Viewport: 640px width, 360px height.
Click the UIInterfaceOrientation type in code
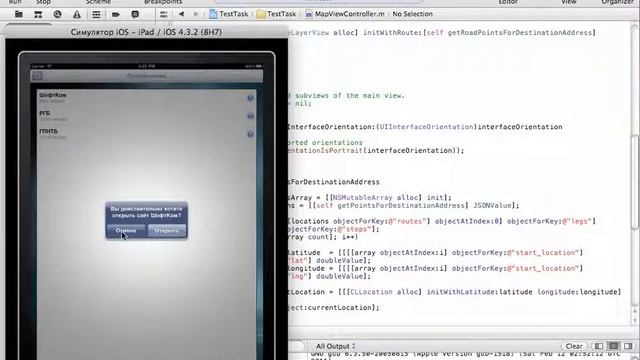click(x=427, y=127)
